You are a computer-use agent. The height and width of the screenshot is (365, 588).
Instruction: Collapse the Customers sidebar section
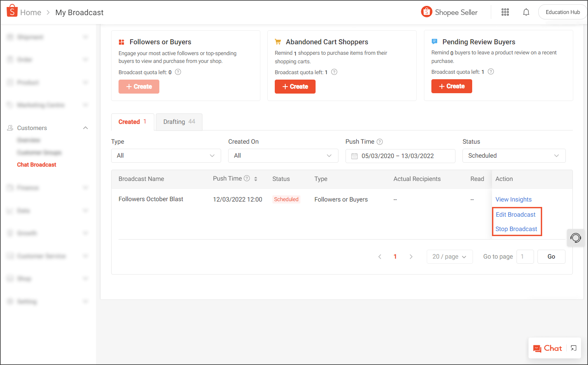tap(85, 128)
